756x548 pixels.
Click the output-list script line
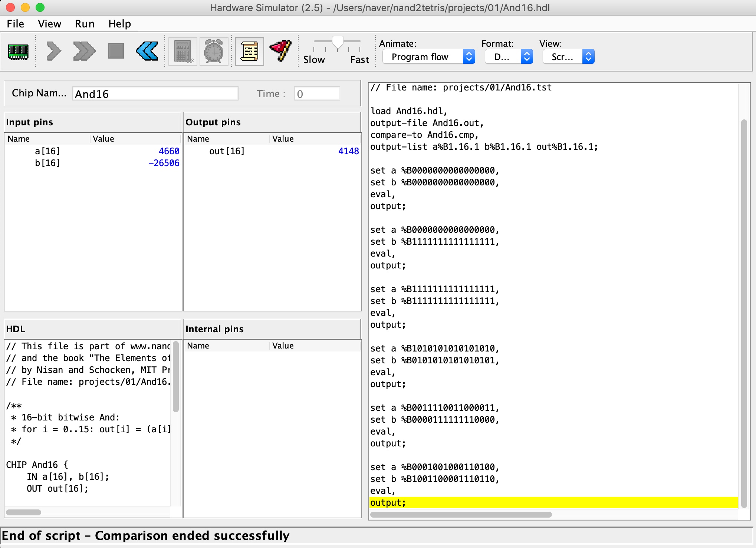pos(484,147)
